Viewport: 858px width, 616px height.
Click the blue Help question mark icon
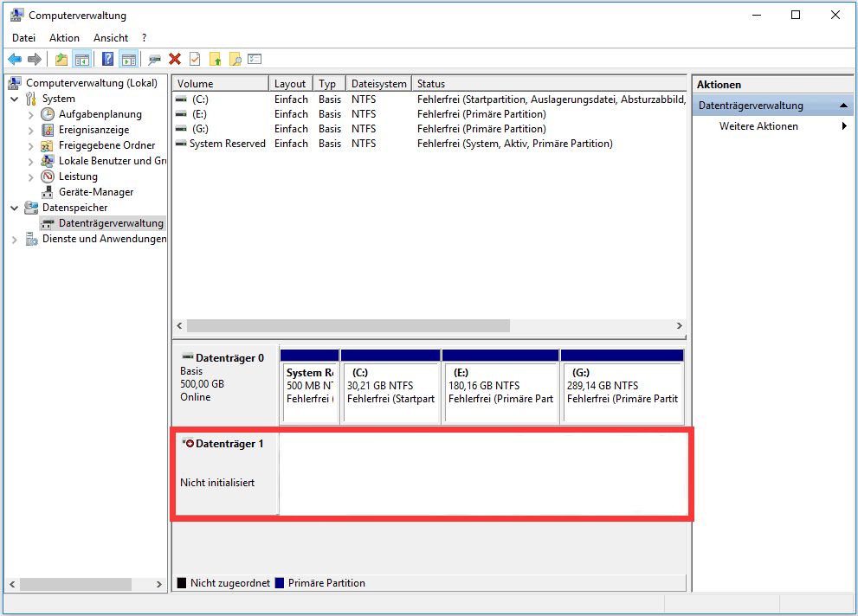tap(108, 59)
